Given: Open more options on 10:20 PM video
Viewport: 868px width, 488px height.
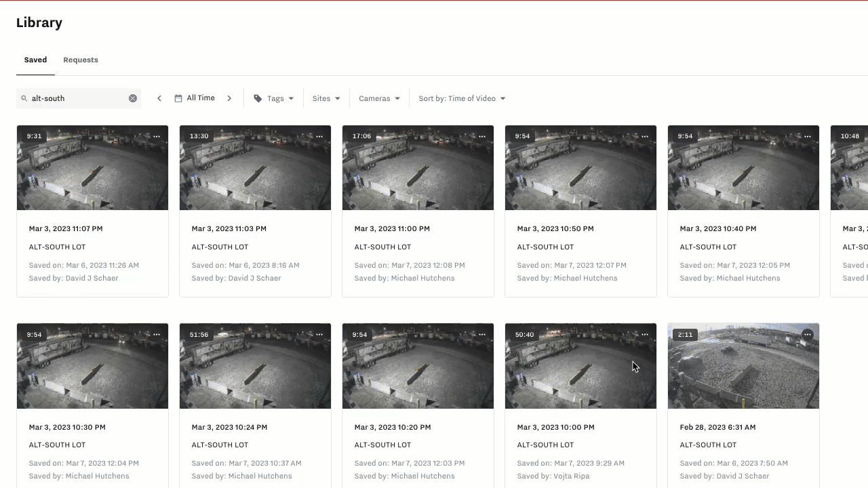Looking at the screenshot, I should click(482, 334).
